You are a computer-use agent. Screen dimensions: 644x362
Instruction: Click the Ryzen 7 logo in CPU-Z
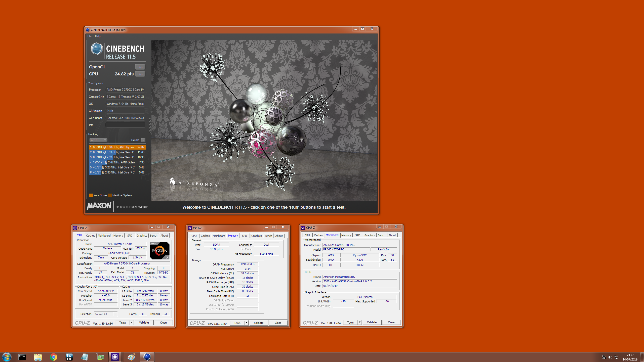click(159, 250)
